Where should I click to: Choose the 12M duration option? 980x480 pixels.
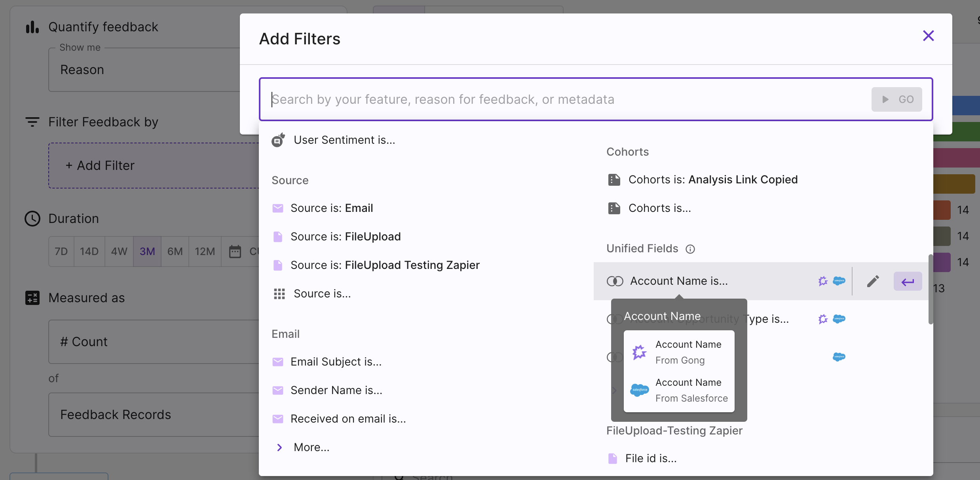205,251
